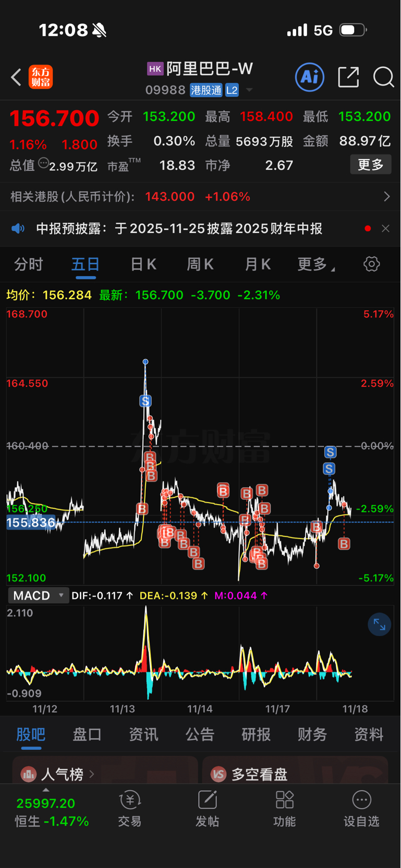Tap DIF value -0.117
This screenshot has height=868, width=401.
(x=108, y=595)
